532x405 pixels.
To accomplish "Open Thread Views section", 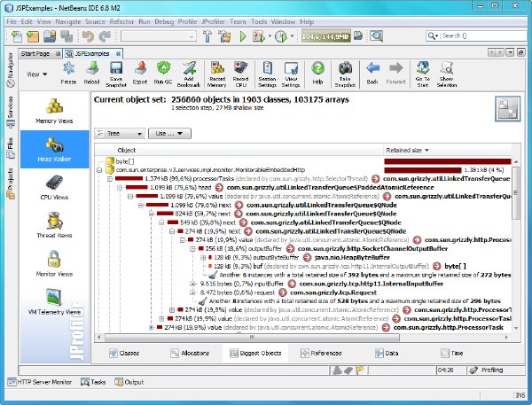I will pyautogui.click(x=54, y=225).
